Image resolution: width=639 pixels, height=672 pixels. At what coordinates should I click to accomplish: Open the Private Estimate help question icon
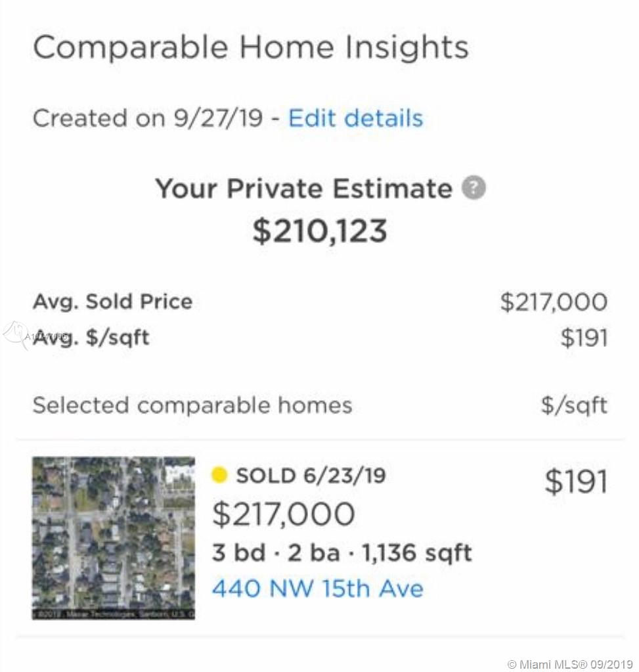pyautogui.click(x=474, y=189)
